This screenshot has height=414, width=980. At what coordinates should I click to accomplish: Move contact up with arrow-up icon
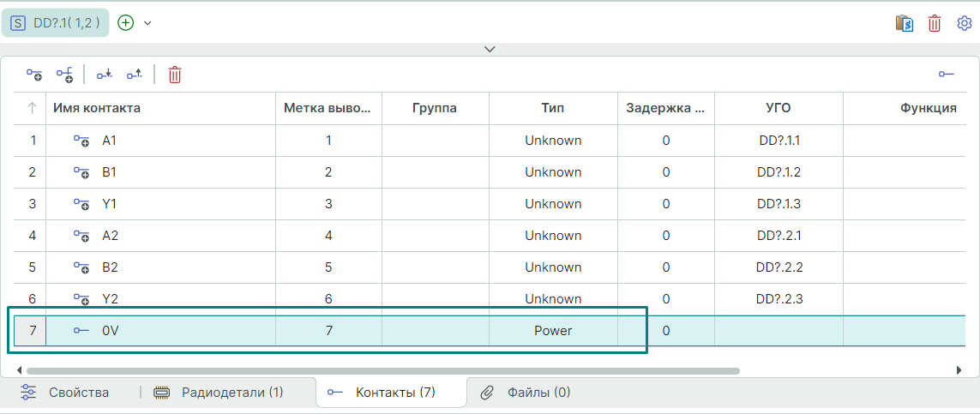click(x=135, y=75)
